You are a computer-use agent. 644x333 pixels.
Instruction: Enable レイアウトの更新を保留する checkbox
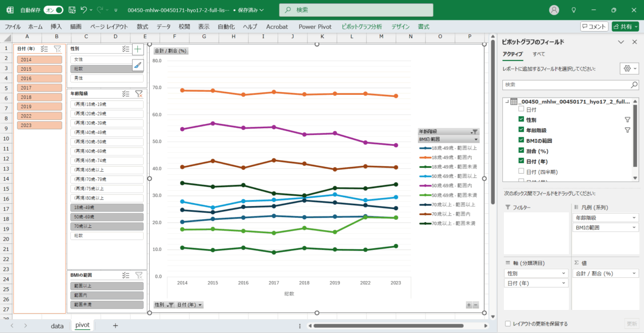(x=508, y=324)
